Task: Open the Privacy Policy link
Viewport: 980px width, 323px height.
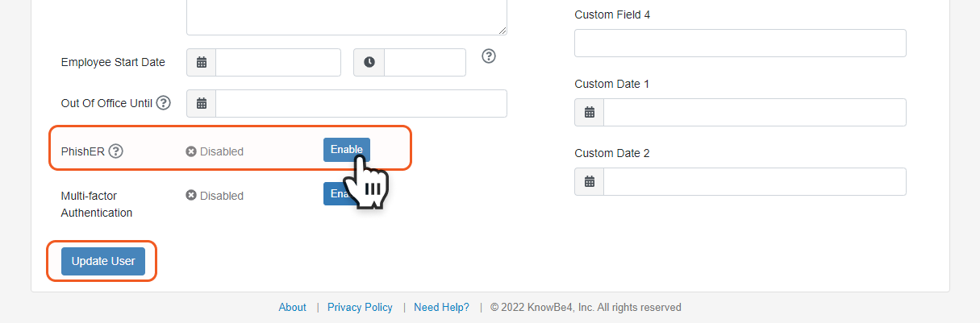Action: point(360,307)
